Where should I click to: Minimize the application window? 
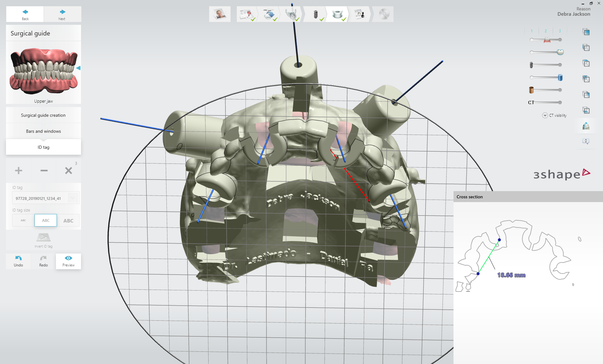(x=583, y=3)
